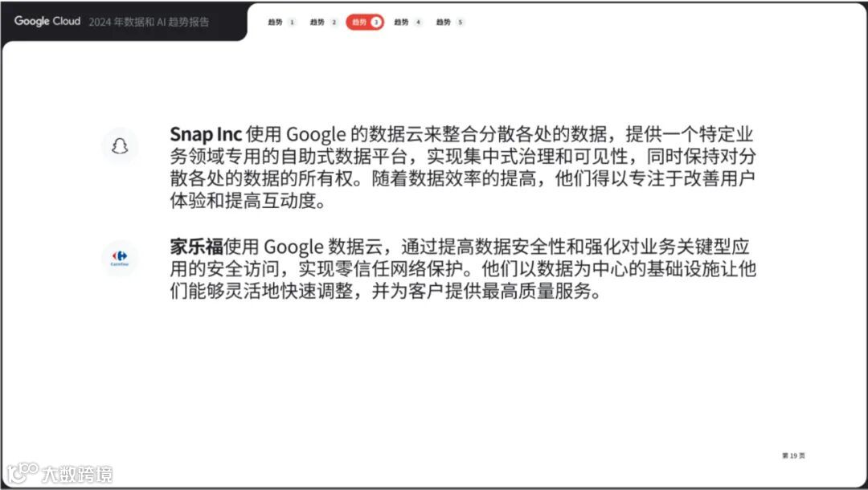The width and height of the screenshot is (868, 490).
Task: Open the 趋势 4 tab
Action: point(408,22)
